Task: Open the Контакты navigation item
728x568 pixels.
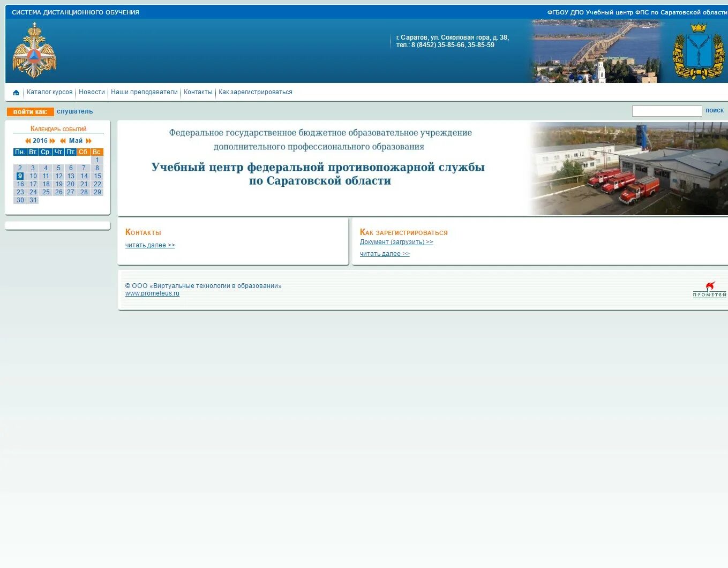Action: tap(198, 92)
